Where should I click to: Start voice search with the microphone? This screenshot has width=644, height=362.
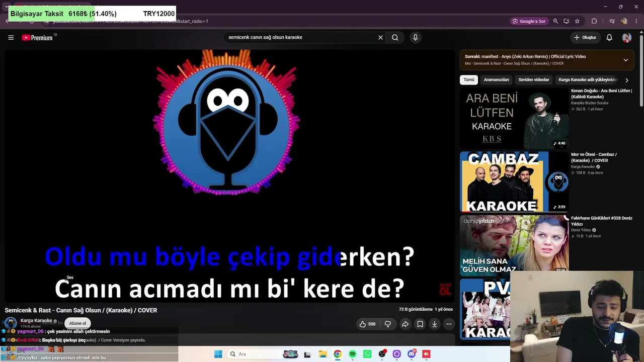click(x=415, y=37)
